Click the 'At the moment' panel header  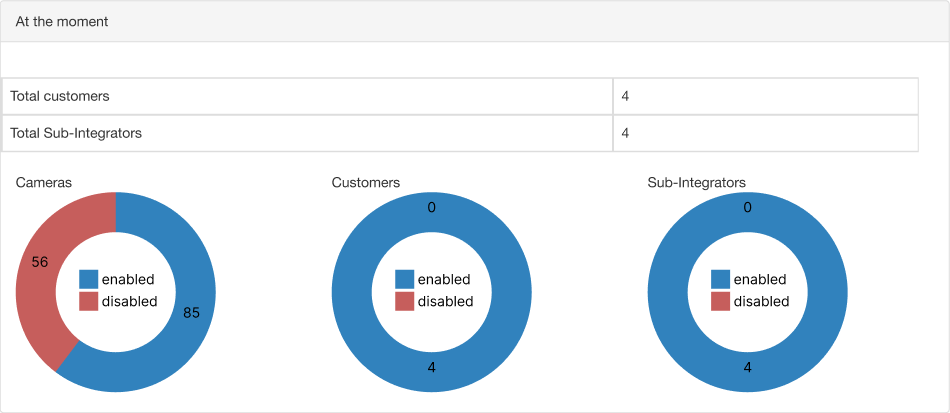[475, 21]
